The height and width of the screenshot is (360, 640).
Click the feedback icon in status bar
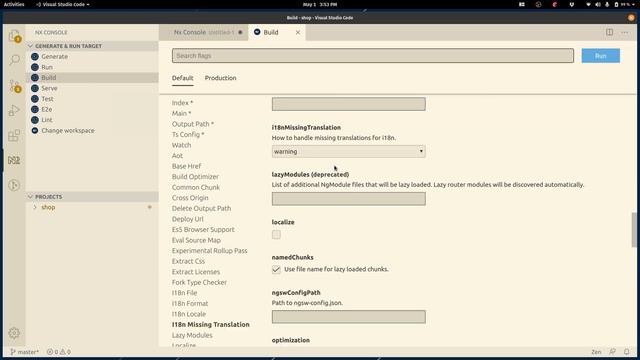click(613, 351)
